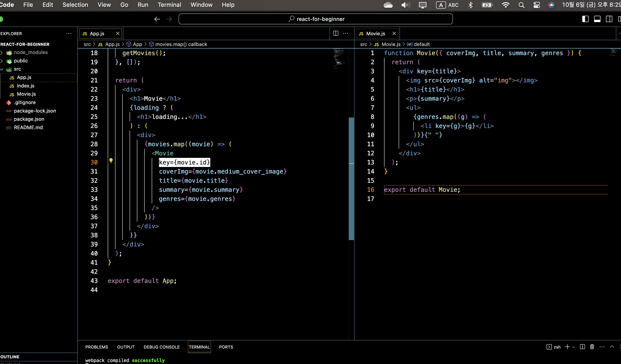Open the Terminal menu in menu bar
Viewport: 621px width, 364px height.
(169, 5)
